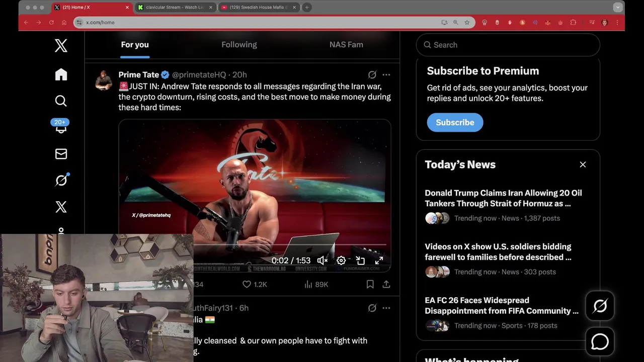Click Grok explain icon on Prime Tate post
The image size is (644, 362).
(372, 74)
